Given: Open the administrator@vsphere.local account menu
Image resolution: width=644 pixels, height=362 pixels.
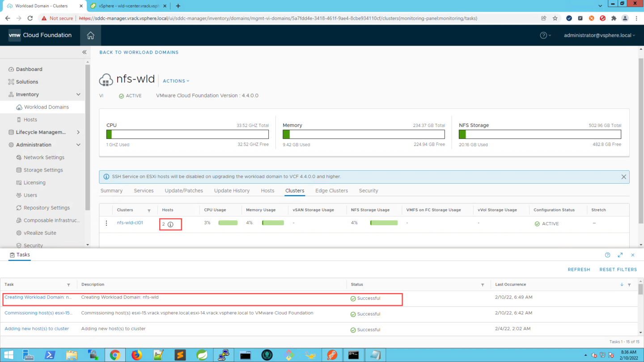Looking at the screenshot, I should pos(599,35).
